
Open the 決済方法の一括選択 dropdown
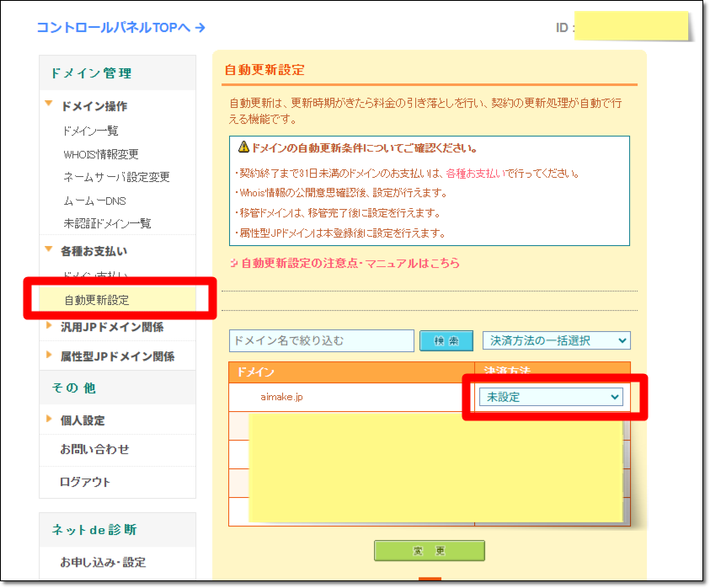click(556, 340)
